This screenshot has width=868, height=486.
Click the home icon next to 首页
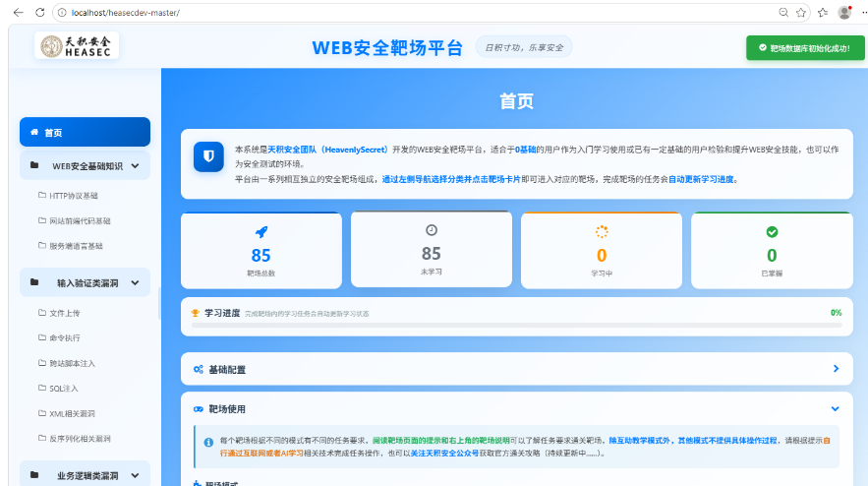point(34,132)
